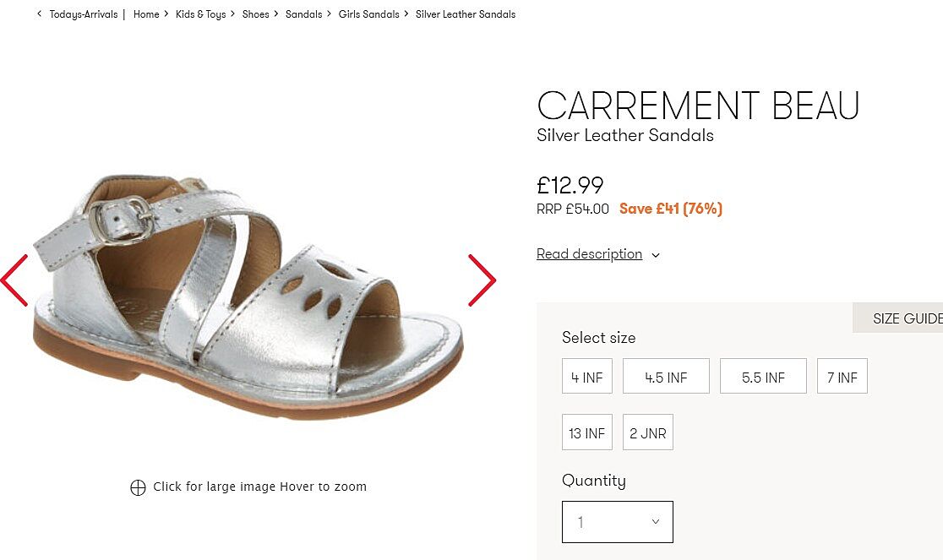Click the back chevron before Todays-Arrivals
Viewport: 943px width, 560px height.
point(39,14)
